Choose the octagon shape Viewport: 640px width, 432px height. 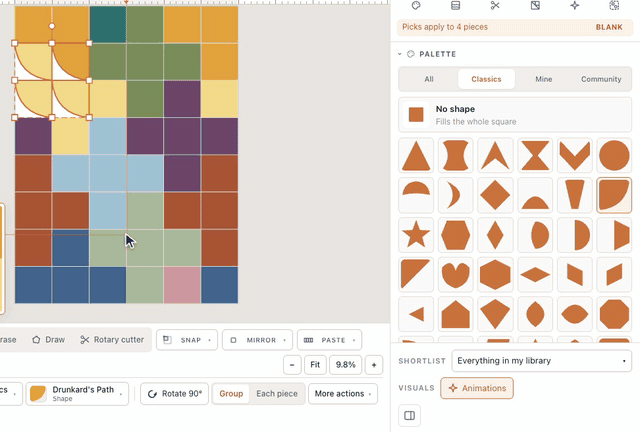[614, 314]
